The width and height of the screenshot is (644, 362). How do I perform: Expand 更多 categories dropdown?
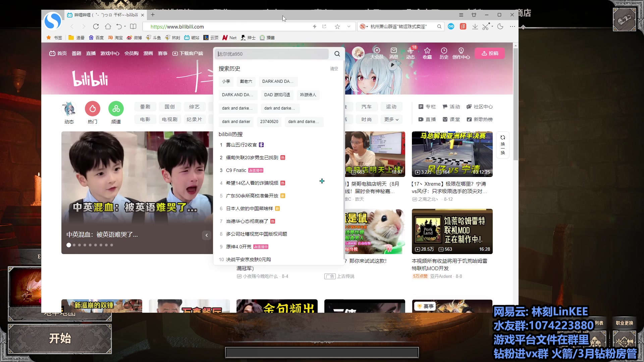coord(391,119)
